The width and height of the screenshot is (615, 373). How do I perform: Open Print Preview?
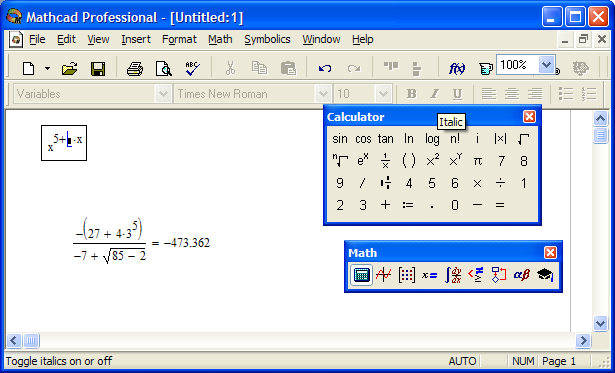[x=164, y=69]
